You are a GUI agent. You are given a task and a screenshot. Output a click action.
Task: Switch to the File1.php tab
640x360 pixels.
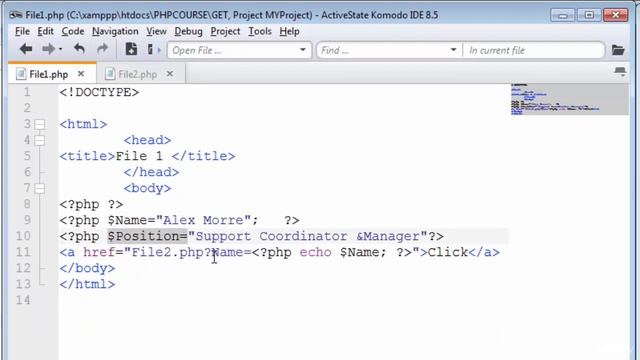click(x=48, y=74)
